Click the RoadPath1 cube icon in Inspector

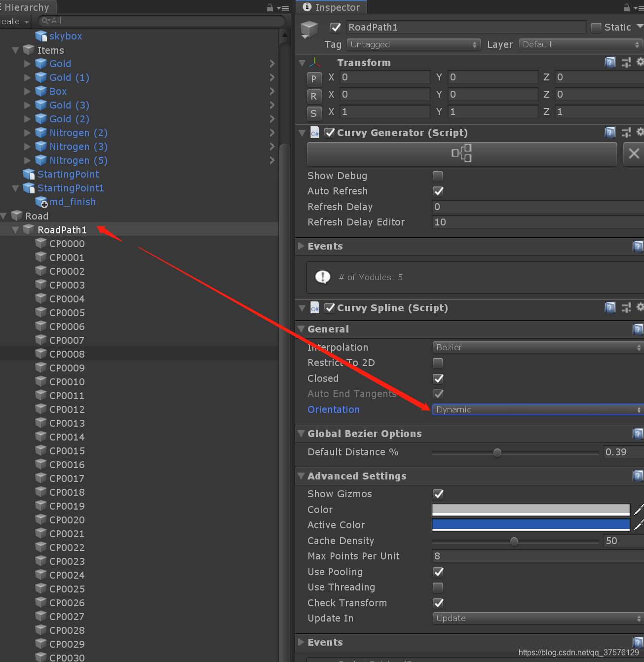click(309, 29)
